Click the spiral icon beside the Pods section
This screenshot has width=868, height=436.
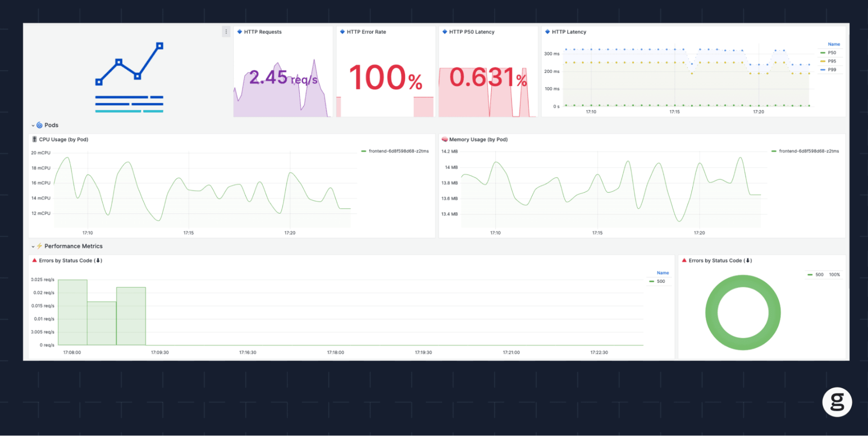(39, 125)
